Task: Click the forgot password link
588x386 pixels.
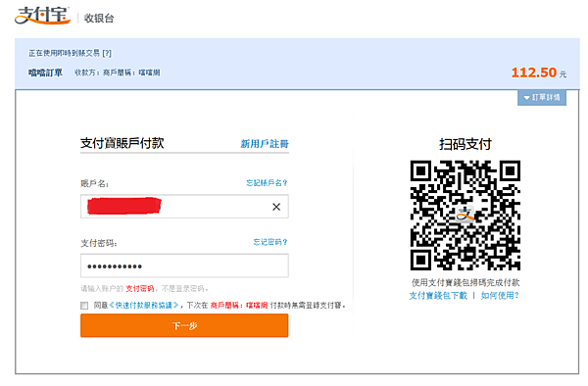Action: click(270, 242)
